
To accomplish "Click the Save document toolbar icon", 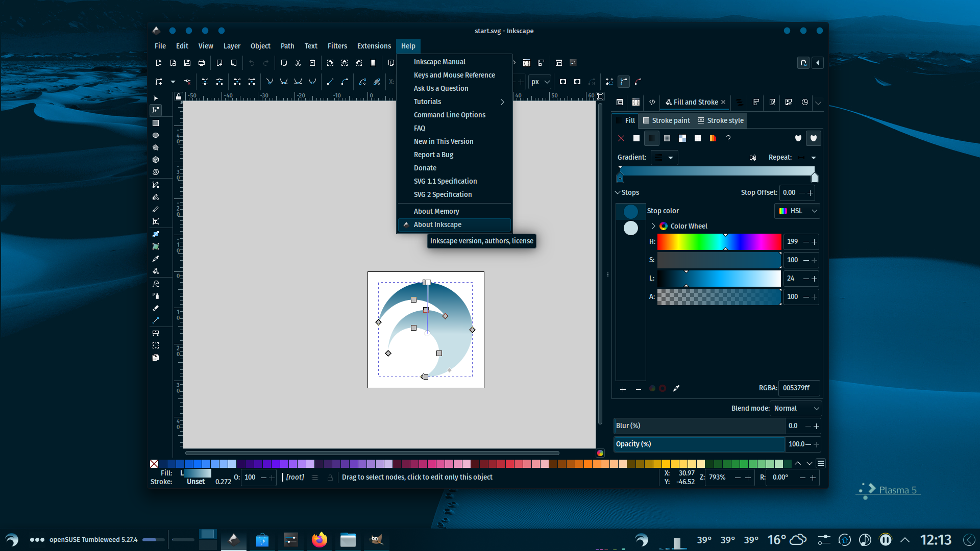I will (x=187, y=63).
